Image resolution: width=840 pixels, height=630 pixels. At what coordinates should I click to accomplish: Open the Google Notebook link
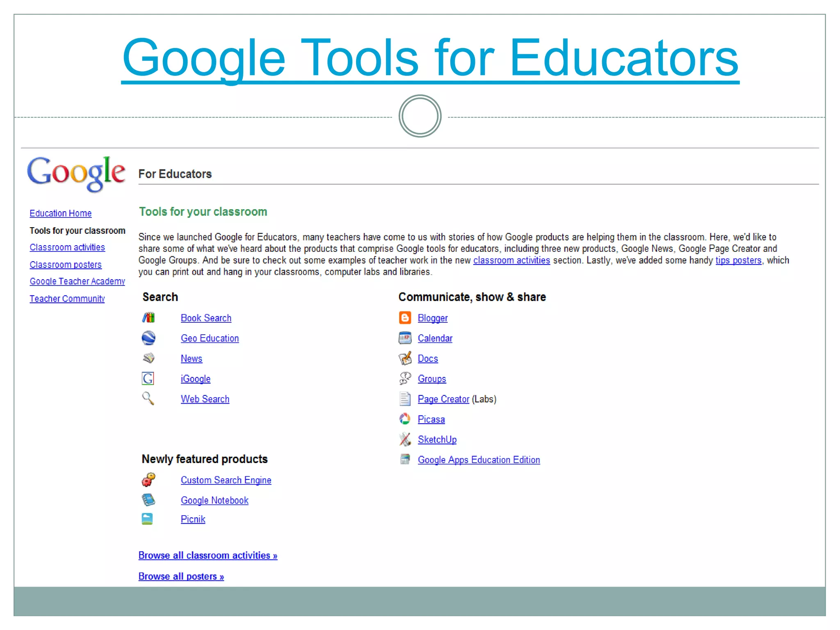[215, 500]
